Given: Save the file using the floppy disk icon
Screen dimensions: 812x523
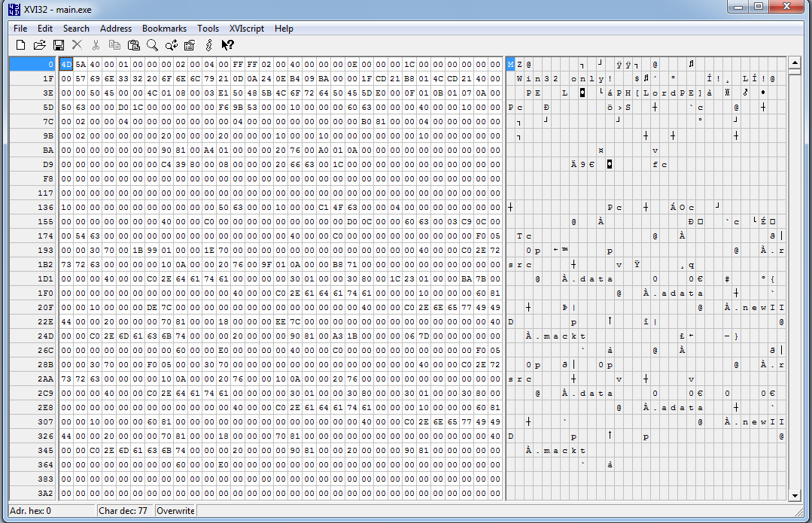Looking at the screenshot, I should point(59,45).
